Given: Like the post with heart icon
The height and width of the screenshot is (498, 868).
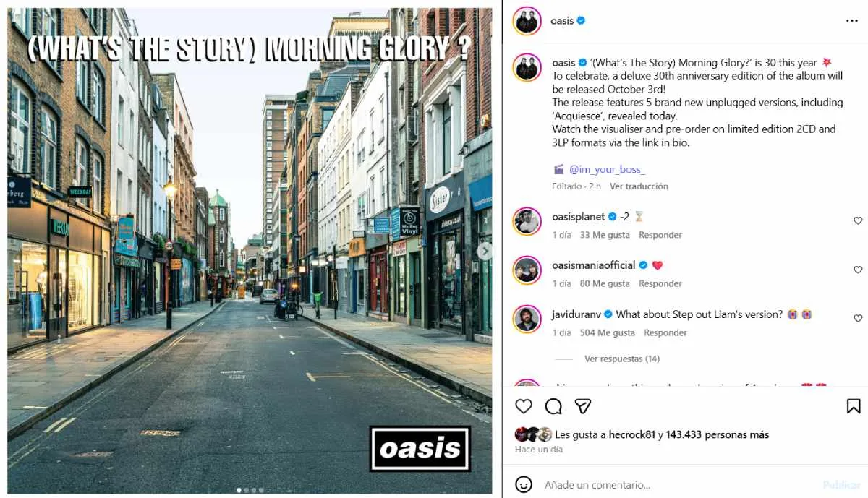Looking at the screenshot, I should pos(524,406).
